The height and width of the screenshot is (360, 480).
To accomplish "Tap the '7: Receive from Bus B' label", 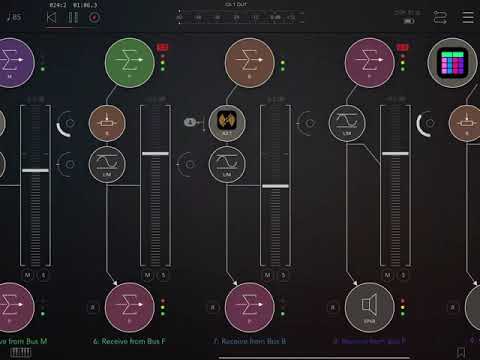I will (x=250, y=341).
